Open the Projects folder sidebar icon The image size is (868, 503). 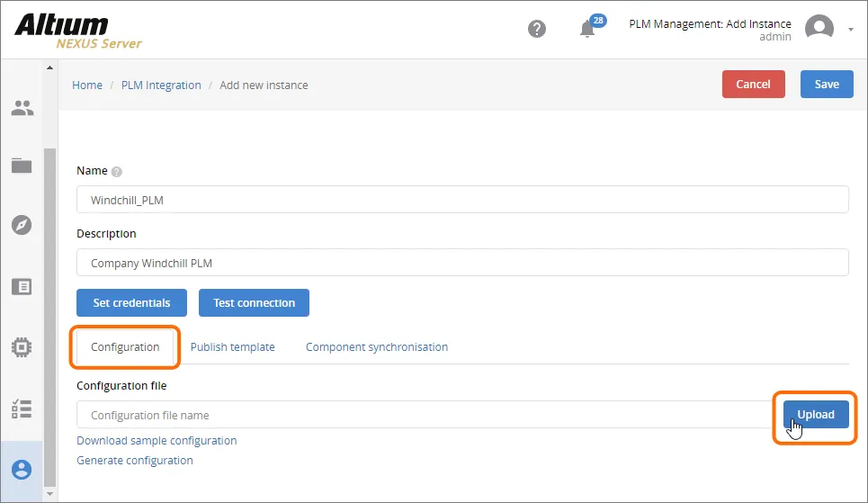22,165
